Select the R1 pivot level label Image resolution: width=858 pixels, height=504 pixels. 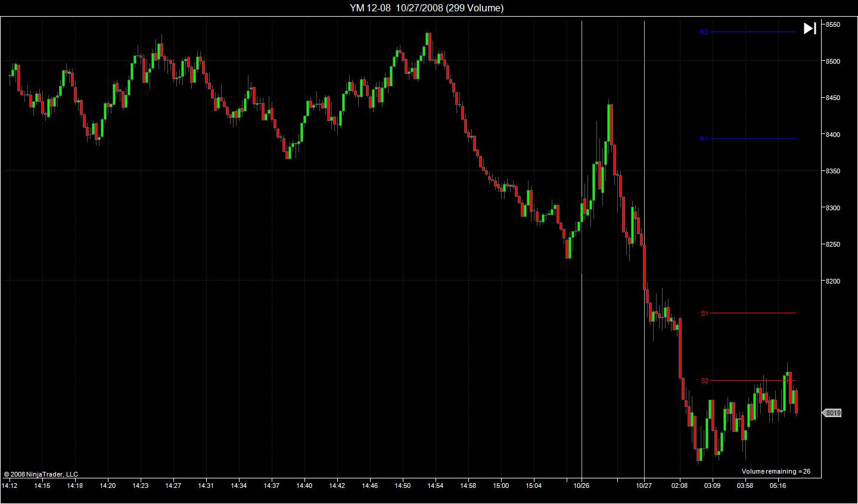pos(704,139)
